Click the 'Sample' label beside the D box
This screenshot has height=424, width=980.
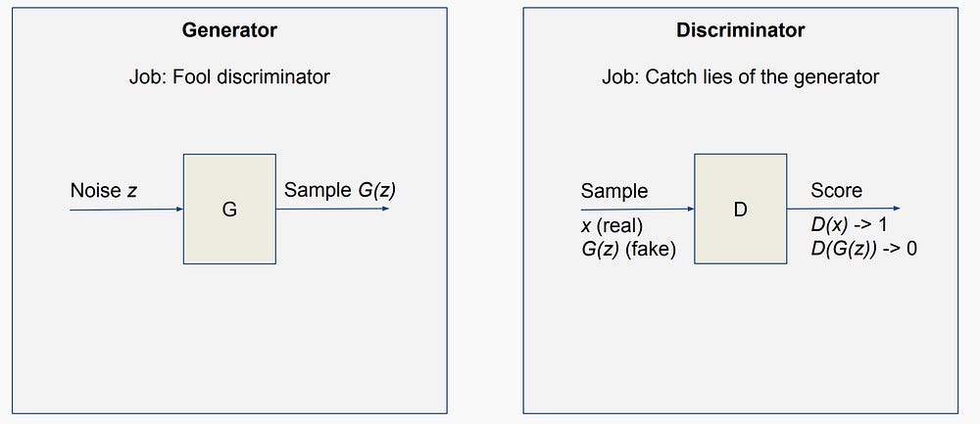[614, 190]
